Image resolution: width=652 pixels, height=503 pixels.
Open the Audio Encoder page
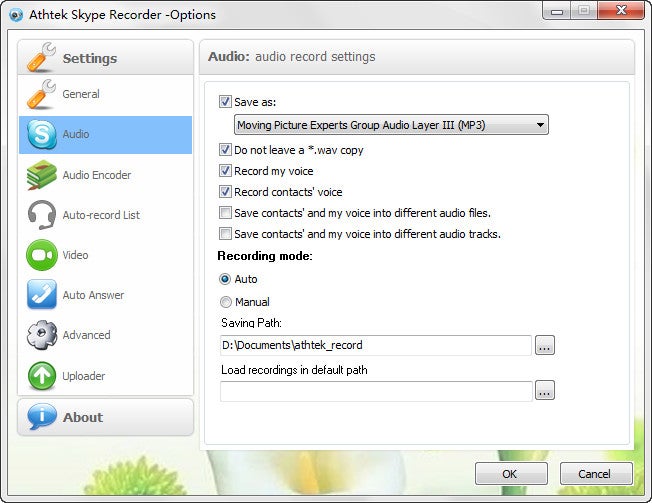click(x=105, y=175)
